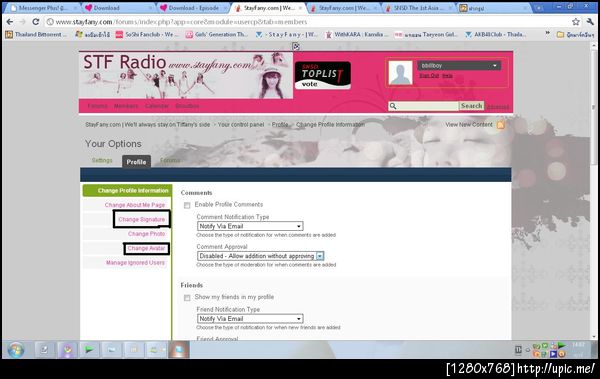The image size is (600, 379).
Task: Open Comment Notification Type dropdown
Action: [x=250, y=226]
